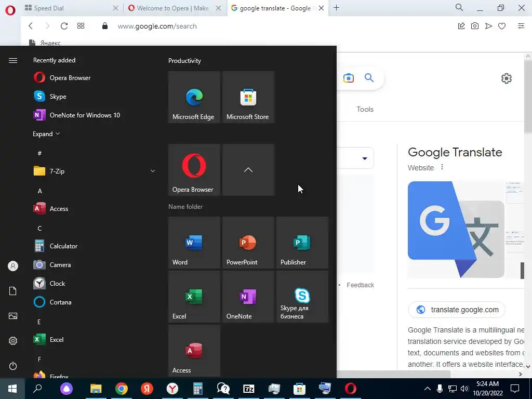Expand the 7-Zip folder chevron
Viewport: 532px width, 399px height.
153,171
